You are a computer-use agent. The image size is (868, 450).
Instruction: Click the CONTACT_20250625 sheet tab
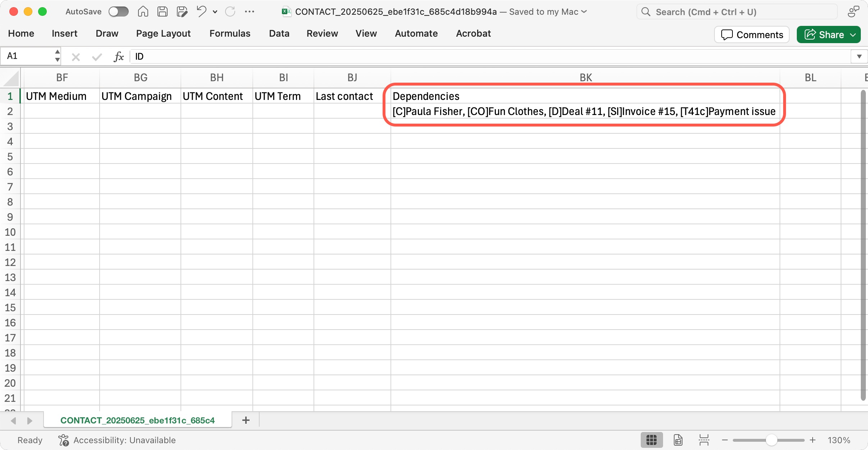[x=138, y=420]
